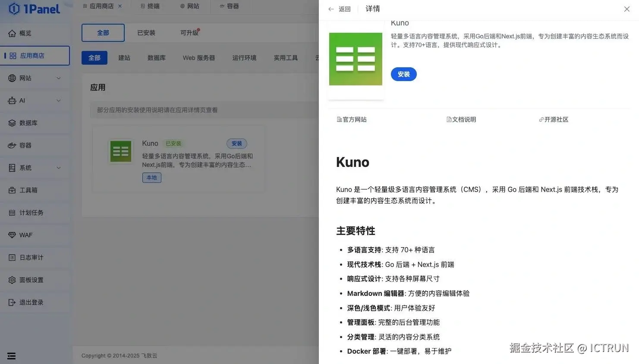
Task: Close the 应用商店 tab with its x
Action: click(120, 6)
